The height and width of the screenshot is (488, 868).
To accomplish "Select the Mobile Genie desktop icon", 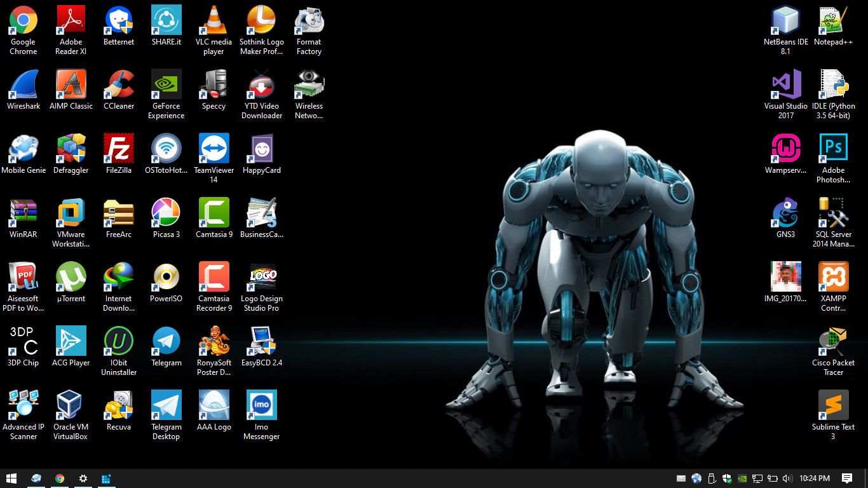I will (24, 149).
